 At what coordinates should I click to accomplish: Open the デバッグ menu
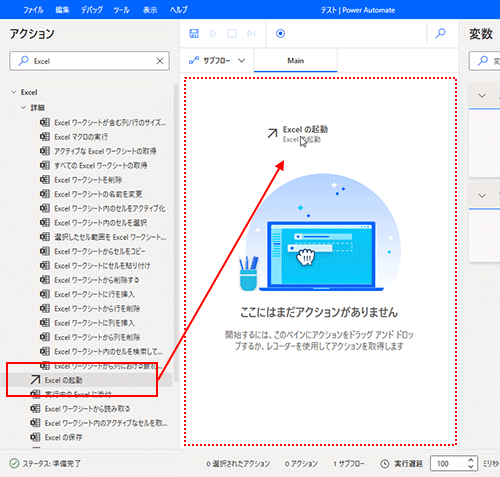(x=92, y=10)
